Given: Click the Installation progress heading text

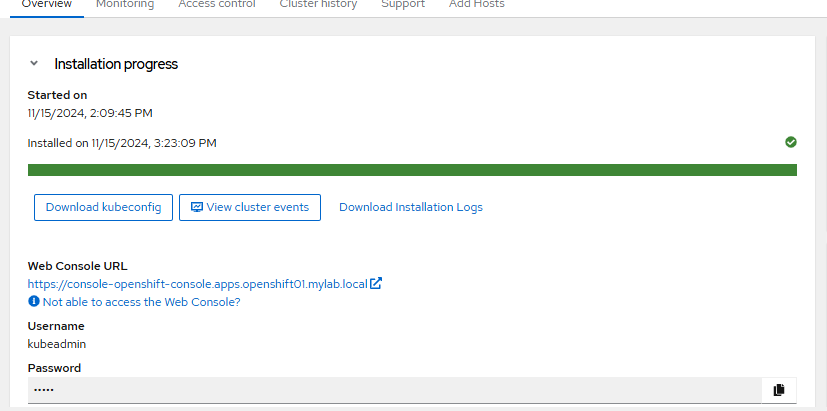Looking at the screenshot, I should (116, 64).
